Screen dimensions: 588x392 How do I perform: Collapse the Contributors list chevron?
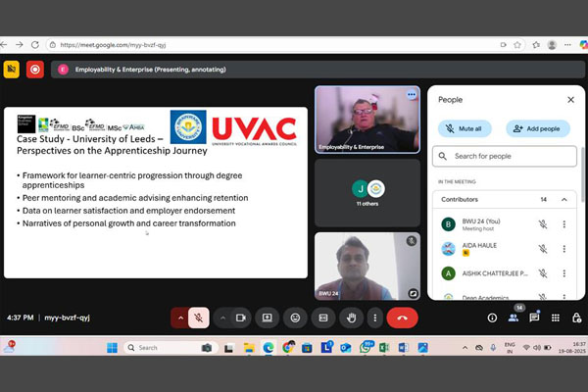tap(564, 199)
